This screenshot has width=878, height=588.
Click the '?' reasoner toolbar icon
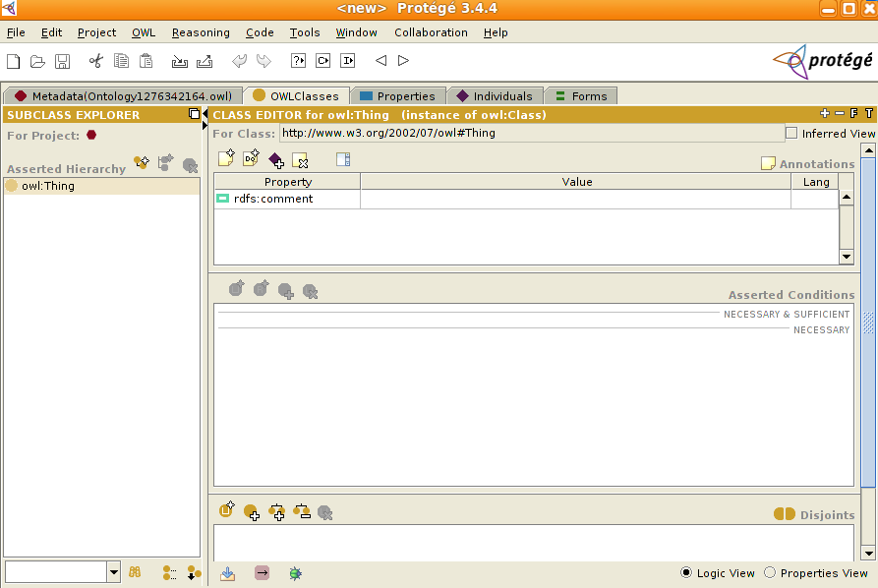click(x=299, y=61)
